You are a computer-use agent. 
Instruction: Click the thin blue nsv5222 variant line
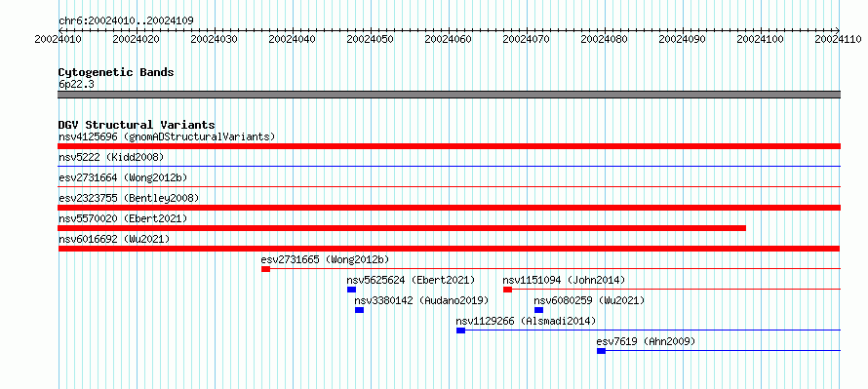tap(449, 166)
